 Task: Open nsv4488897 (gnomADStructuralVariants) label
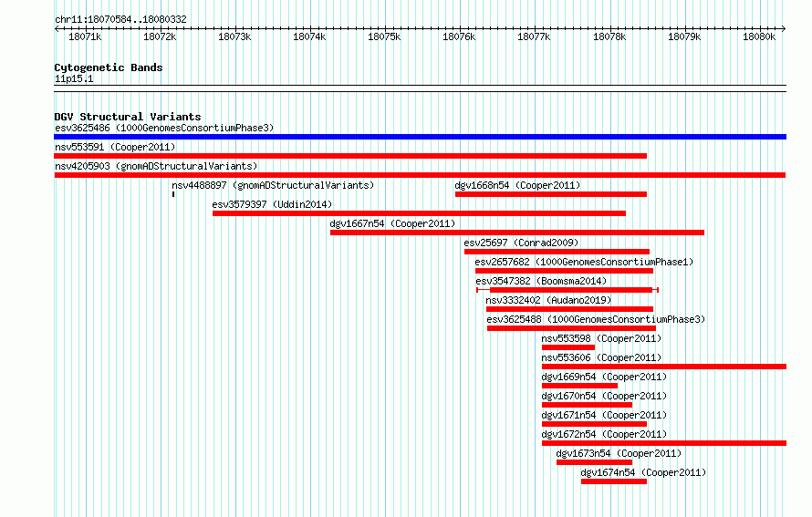pos(273,185)
